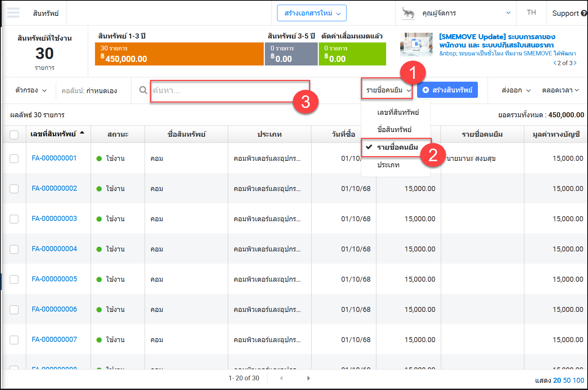The height and width of the screenshot is (390, 588).
Task: Click the previous announcement arrow beside 2 of 3
Action: pos(555,63)
